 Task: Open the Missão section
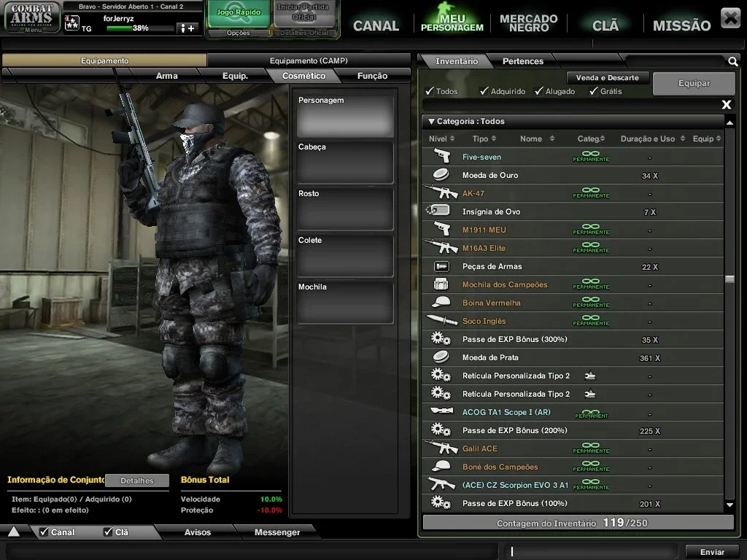point(681,26)
